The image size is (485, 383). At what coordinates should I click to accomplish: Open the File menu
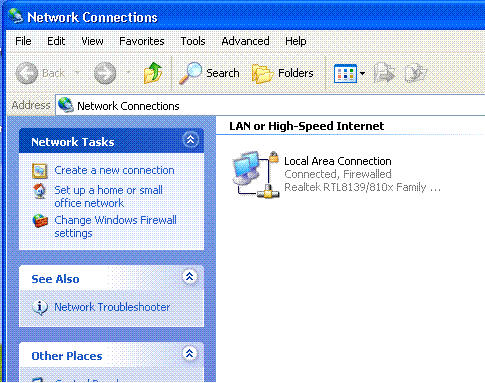(23, 41)
